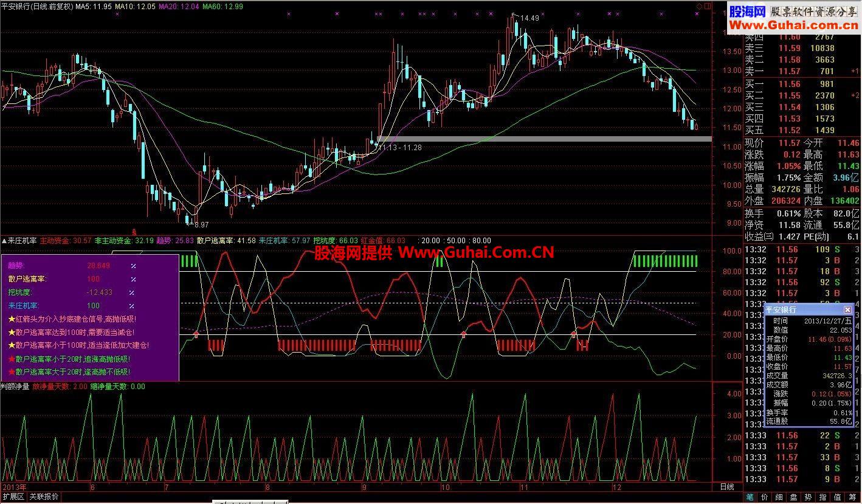The image size is (862, 504).
Task: Click the 卖三 11.59 order row
Action: [802, 48]
